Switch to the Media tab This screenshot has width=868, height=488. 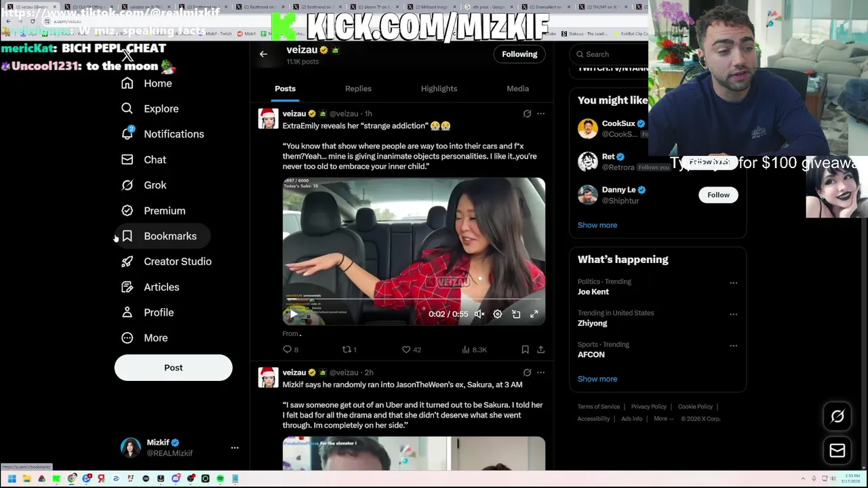point(517,89)
